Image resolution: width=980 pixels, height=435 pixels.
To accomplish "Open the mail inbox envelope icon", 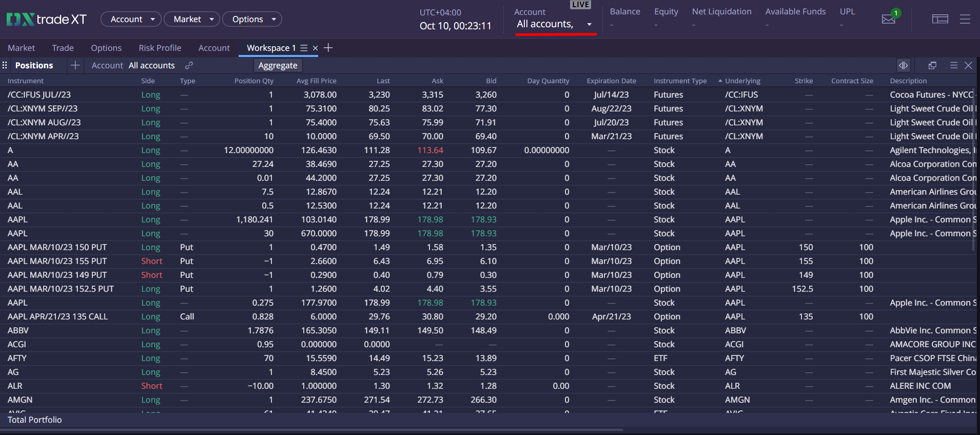I will click(888, 19).
